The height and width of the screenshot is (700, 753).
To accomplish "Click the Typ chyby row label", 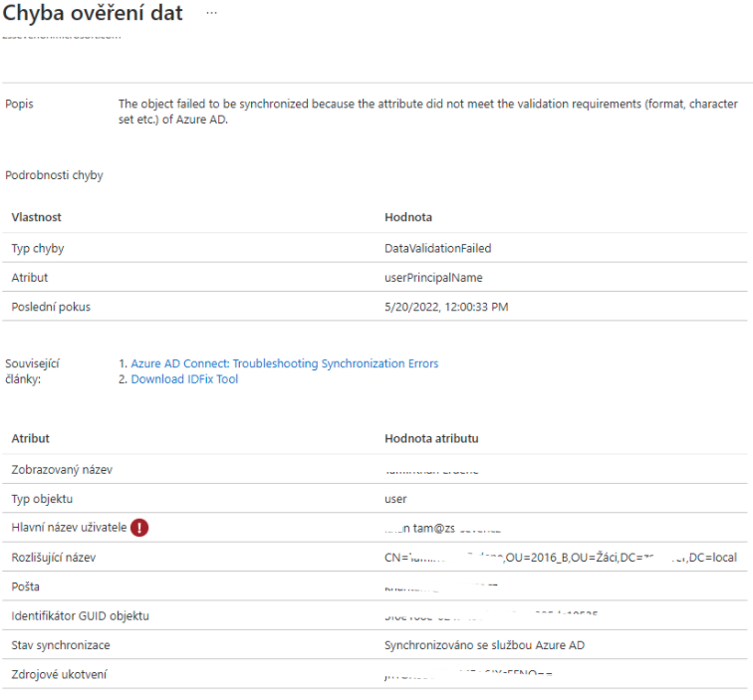I will 38,248.
